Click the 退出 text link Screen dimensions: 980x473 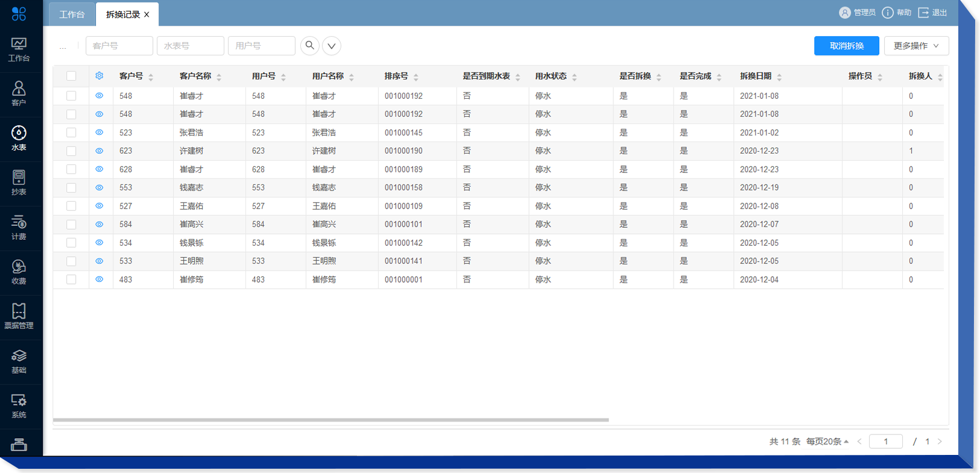(x=940, y=13)
